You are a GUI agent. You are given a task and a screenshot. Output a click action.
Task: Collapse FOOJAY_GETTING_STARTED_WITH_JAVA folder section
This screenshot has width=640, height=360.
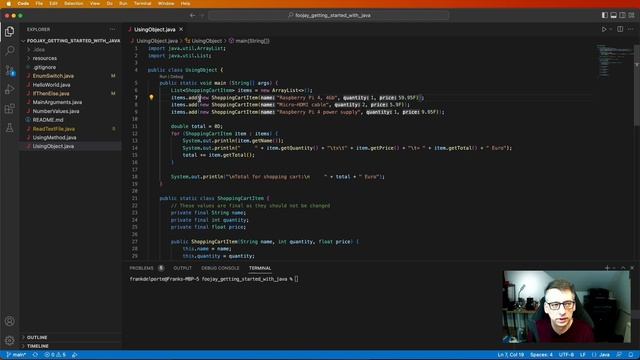pos(71,41)
